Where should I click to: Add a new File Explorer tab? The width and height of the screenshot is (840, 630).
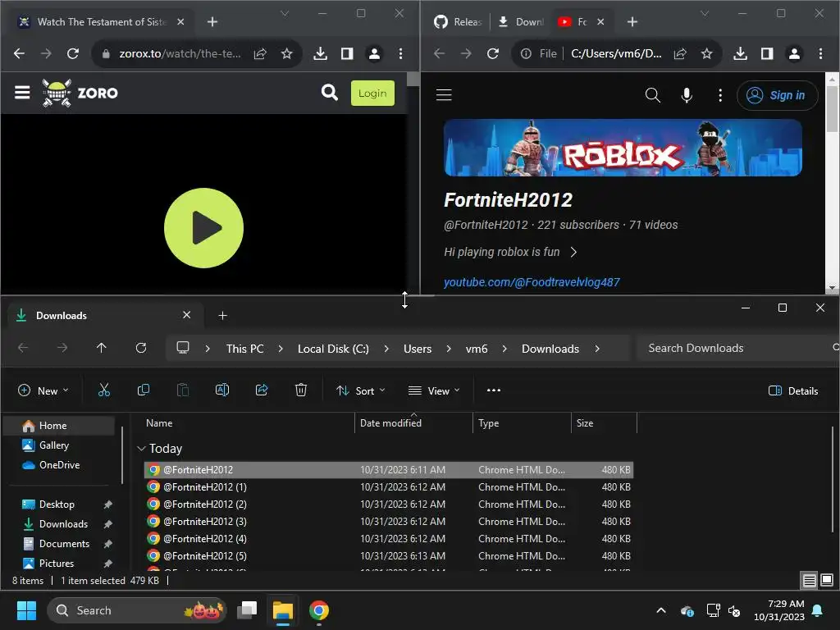tap(223, 316)
